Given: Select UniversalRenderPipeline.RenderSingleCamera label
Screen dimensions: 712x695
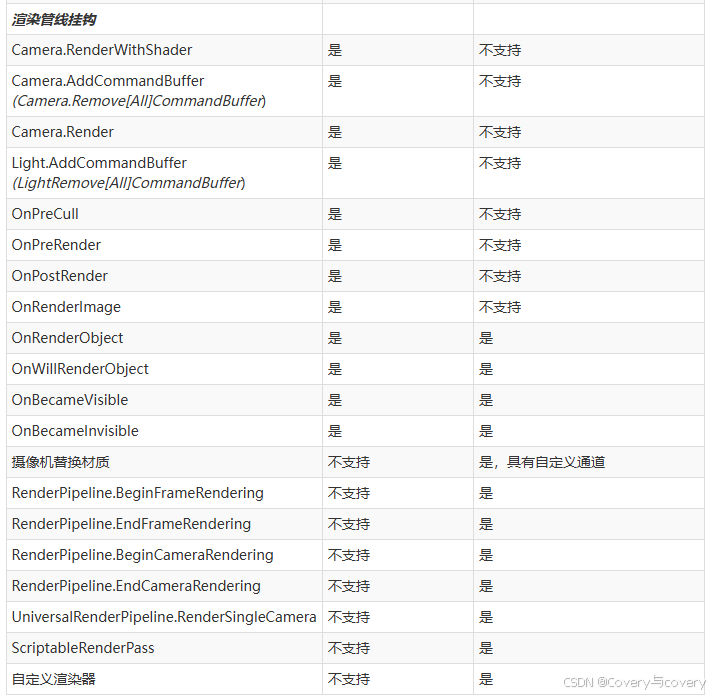Looking at the screenshot, I should [x=164, y=617].
